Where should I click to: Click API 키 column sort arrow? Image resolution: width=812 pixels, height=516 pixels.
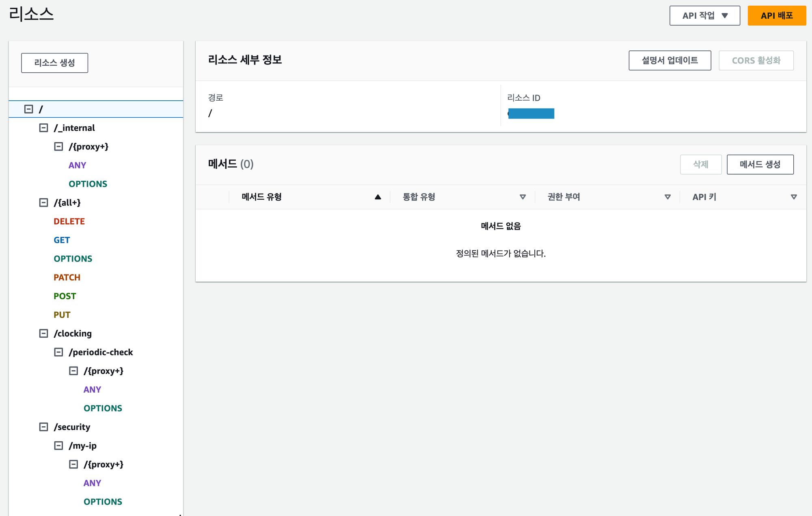pyautogui.click(x=794, y=197)
